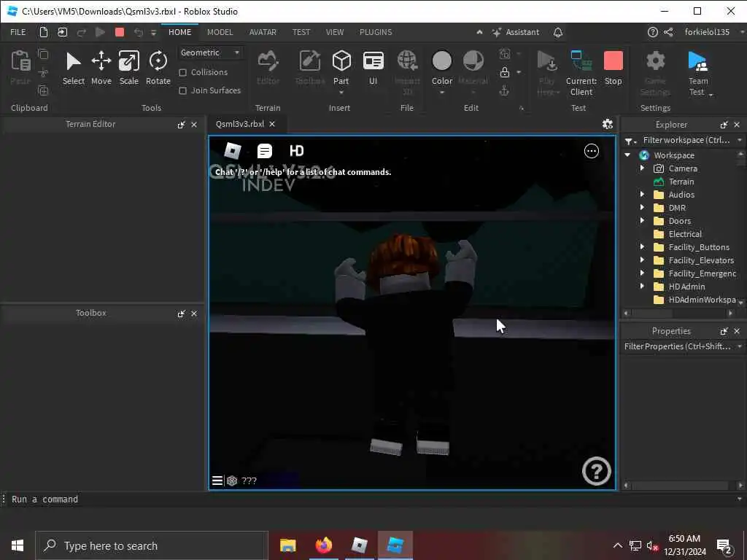
Task: Select the Select tool
Action: [x=74, y=69]
